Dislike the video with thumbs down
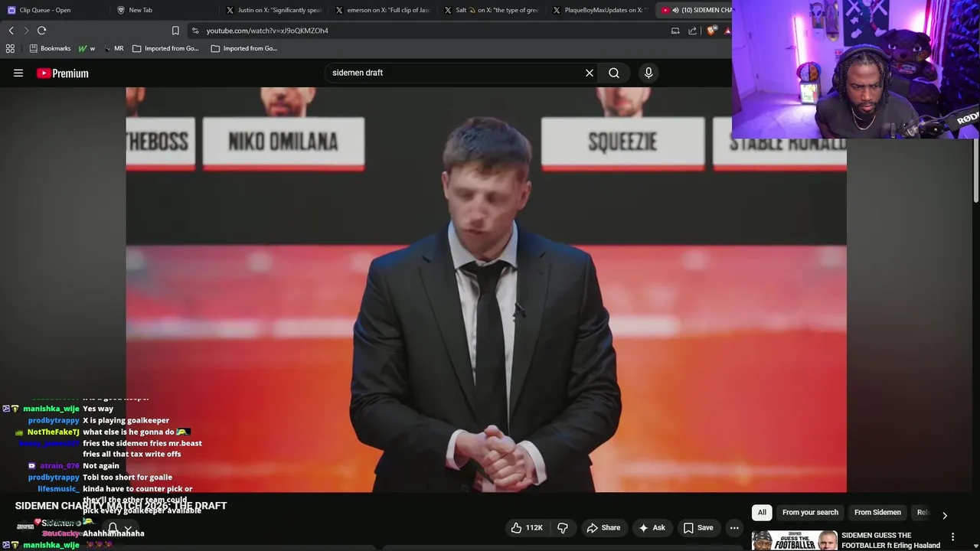The height and width of the screenshot is (551, 980). (563, 527)
